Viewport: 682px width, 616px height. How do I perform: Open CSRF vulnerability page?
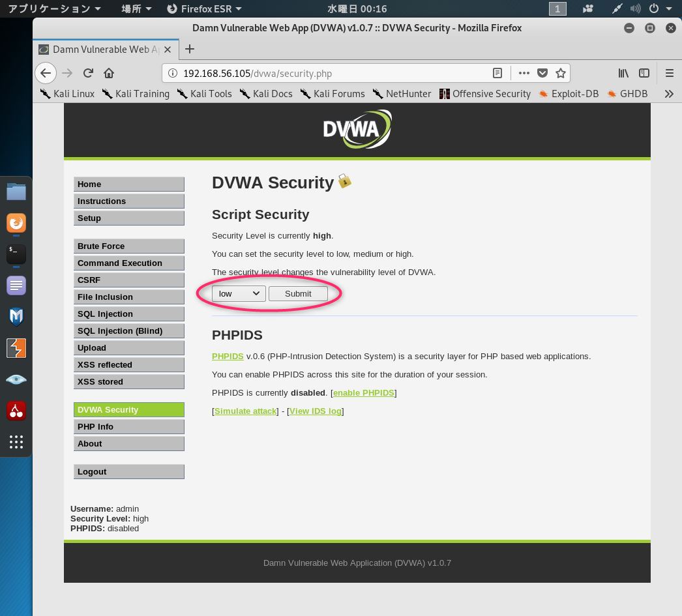[x=128, y=280]
